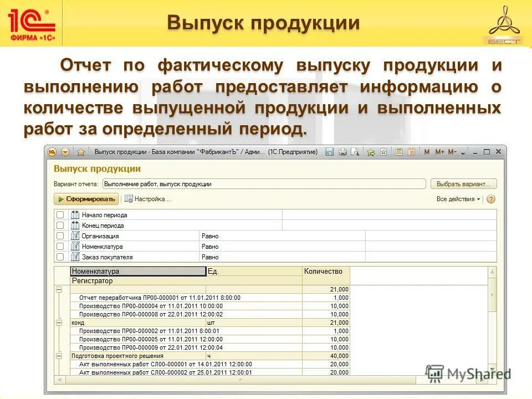Collapse the конд group
This screenshot has width=532, height=399.
pyautogui.click(x=59, y=323)
